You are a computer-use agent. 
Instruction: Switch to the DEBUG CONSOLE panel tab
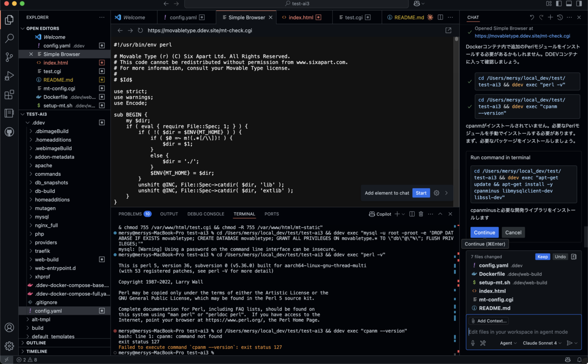coord(206,214)
